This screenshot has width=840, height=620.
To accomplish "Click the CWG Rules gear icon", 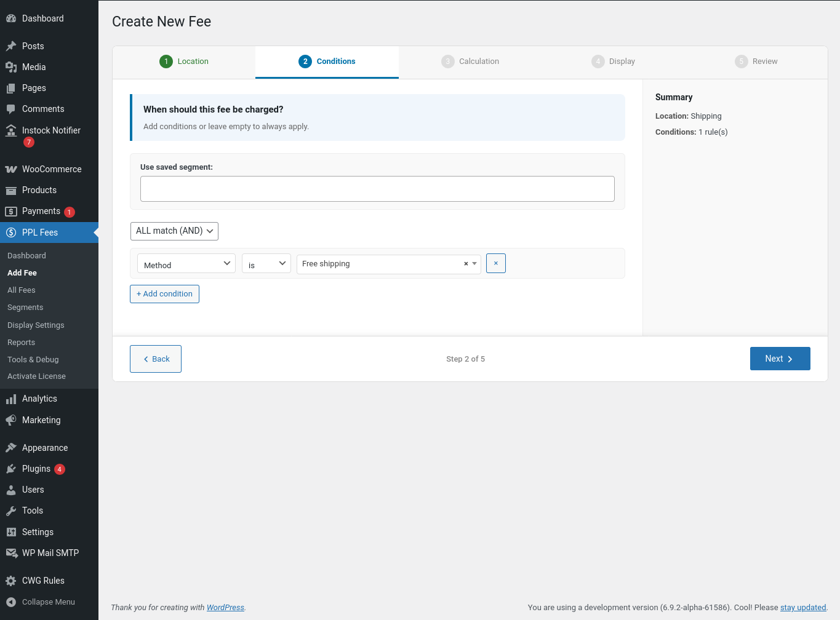I will tap(11, 581).
